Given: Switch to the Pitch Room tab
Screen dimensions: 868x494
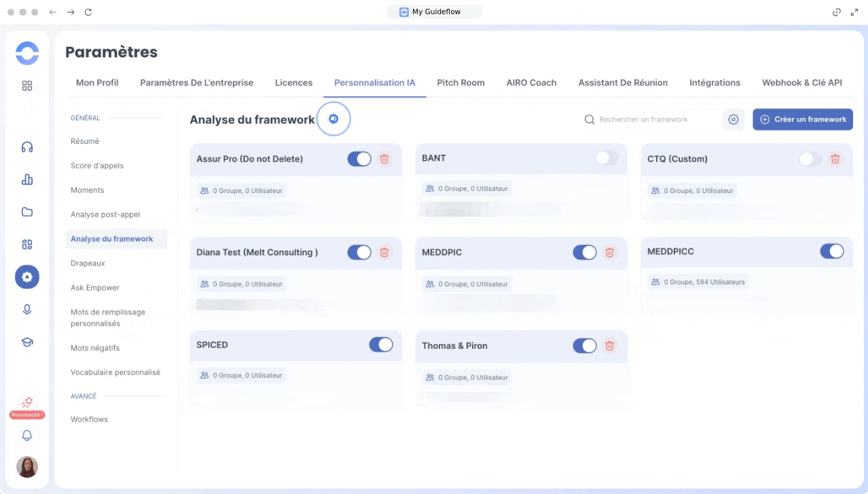Looking at the screenshot, I should click(x=460, y=83).
